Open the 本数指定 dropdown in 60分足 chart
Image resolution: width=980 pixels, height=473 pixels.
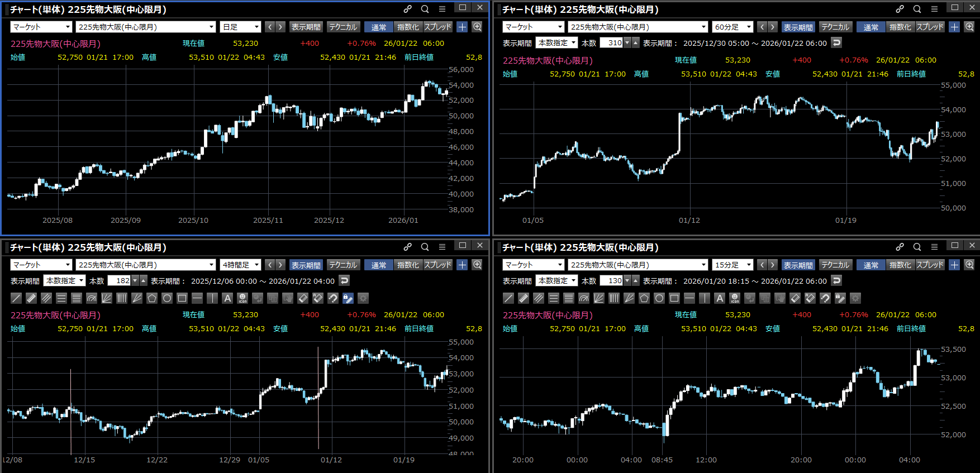[556, 42]
